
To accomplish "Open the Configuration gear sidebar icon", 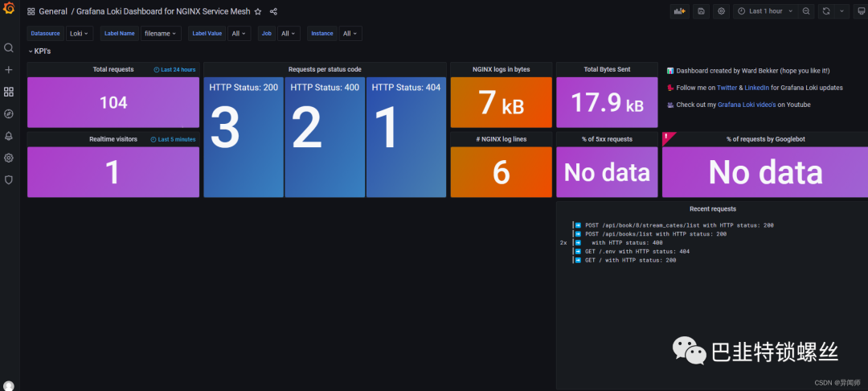I will click(9, 158).
